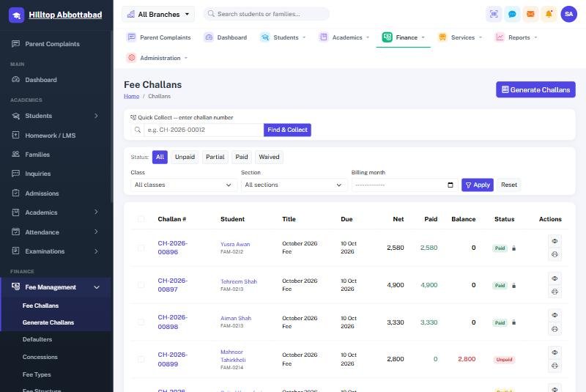
Task: Filter status by Partial tab
Action: click(x=215, y=158)
